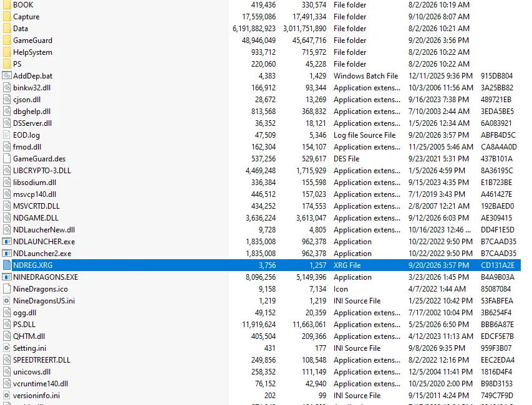Click size 1,219 of NineDragonsUS.ini

point(267,301)
